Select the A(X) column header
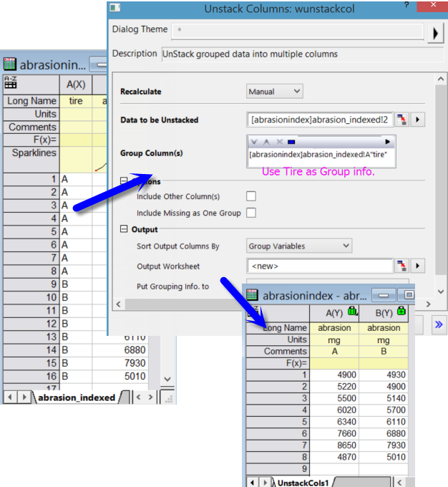The height and width of the screenshot is (487, 448). click(x=76, y=85)
